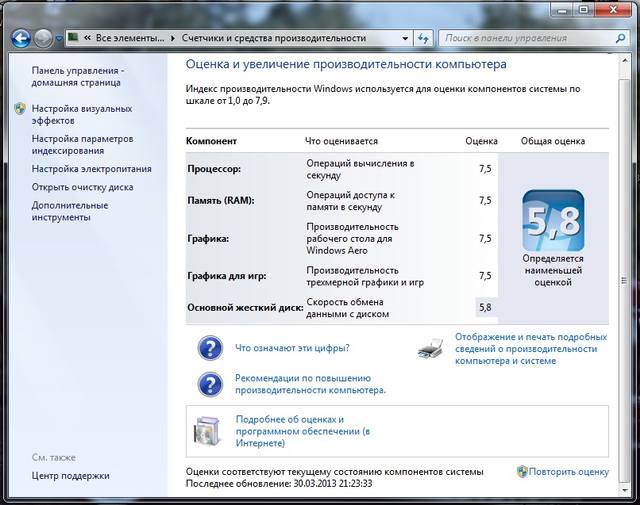Click the help icon next to 'Рекомендации по повышению'

(x=209, y=384)
